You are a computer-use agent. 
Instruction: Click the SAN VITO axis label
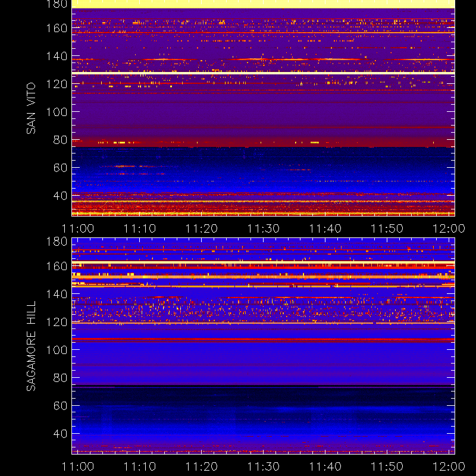click(31, 108)
